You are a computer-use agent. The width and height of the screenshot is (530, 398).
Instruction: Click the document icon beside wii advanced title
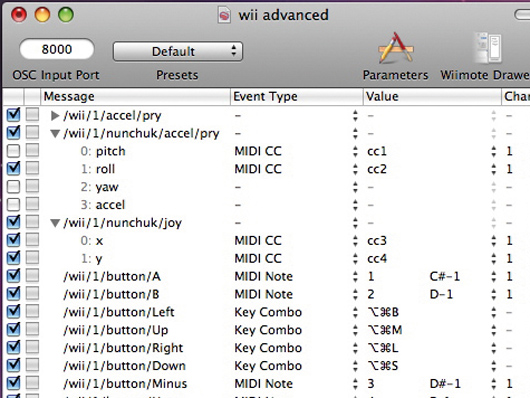[224, 15]
